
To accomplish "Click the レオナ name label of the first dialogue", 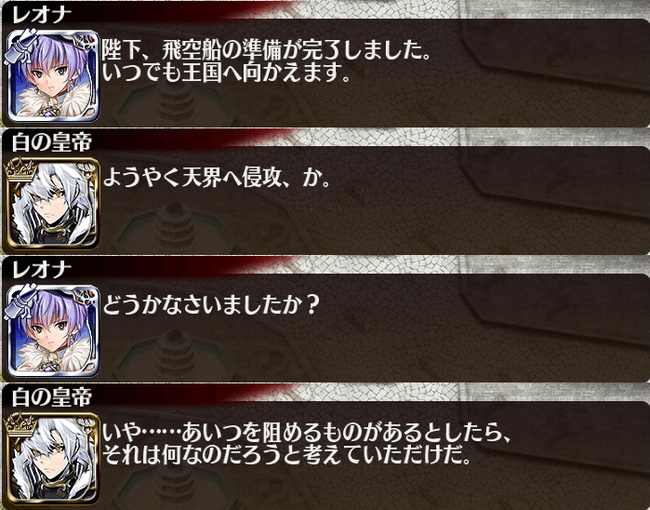I will (41, 16).
